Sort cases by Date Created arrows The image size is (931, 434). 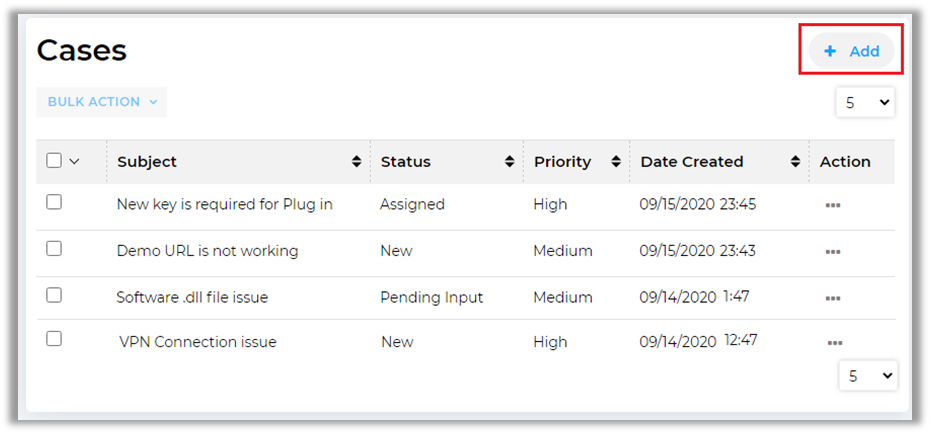[795, 162]
